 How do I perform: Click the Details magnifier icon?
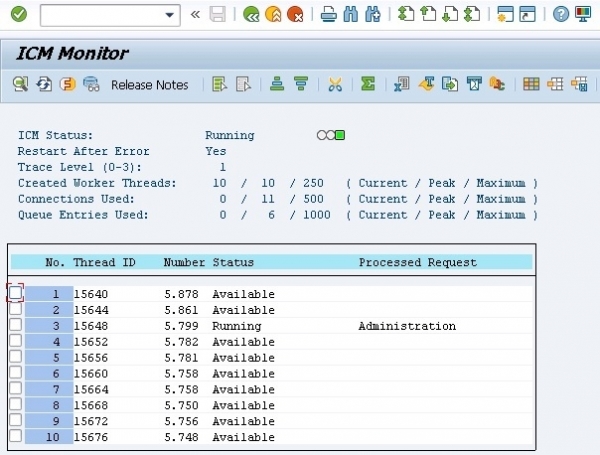coord(20,85)
